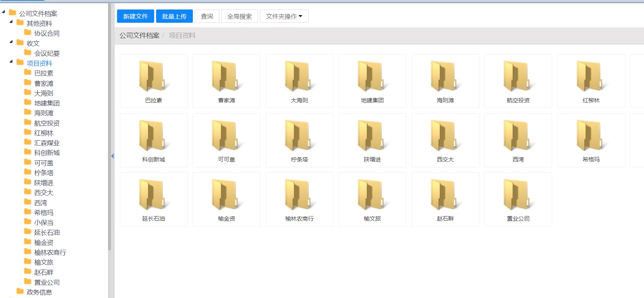
Task: Click the 全局搜索 button
Action: tap(239, 16)
